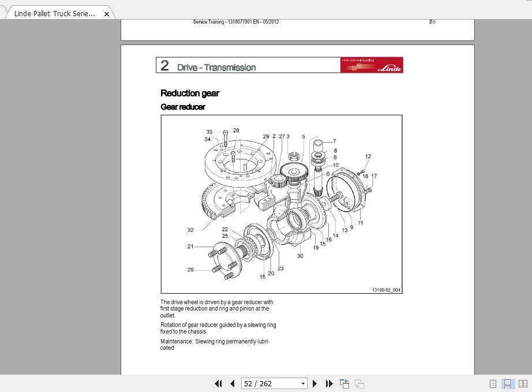The height and width of the screenshot is (392, 532).
Task: Click part number 30 in the diagram
Action: coord(300,256)
